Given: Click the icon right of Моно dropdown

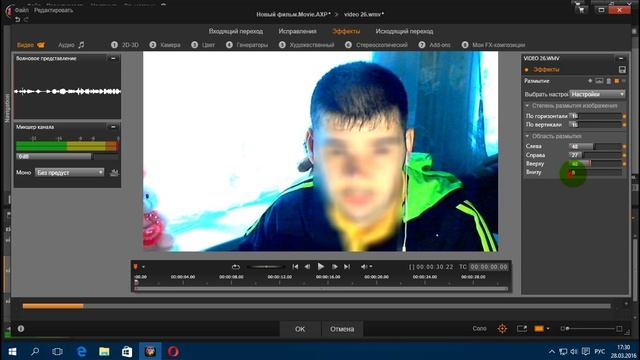Looking at the screenshot, I should [x=114, y=173].
